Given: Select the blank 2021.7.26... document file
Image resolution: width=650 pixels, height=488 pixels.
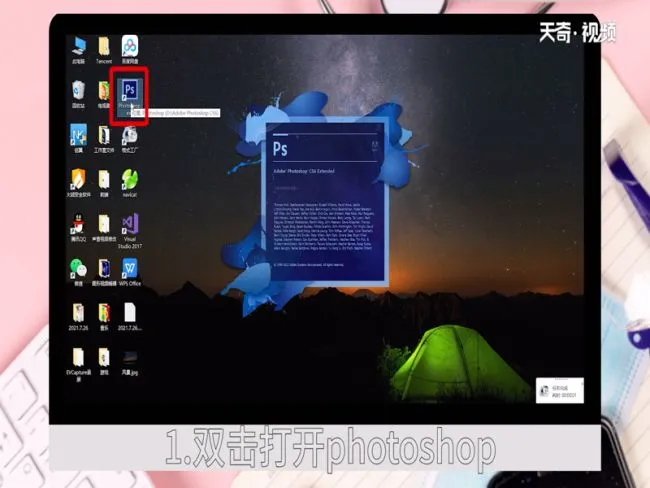Looking at the screenshot, I should pos(130,316).
